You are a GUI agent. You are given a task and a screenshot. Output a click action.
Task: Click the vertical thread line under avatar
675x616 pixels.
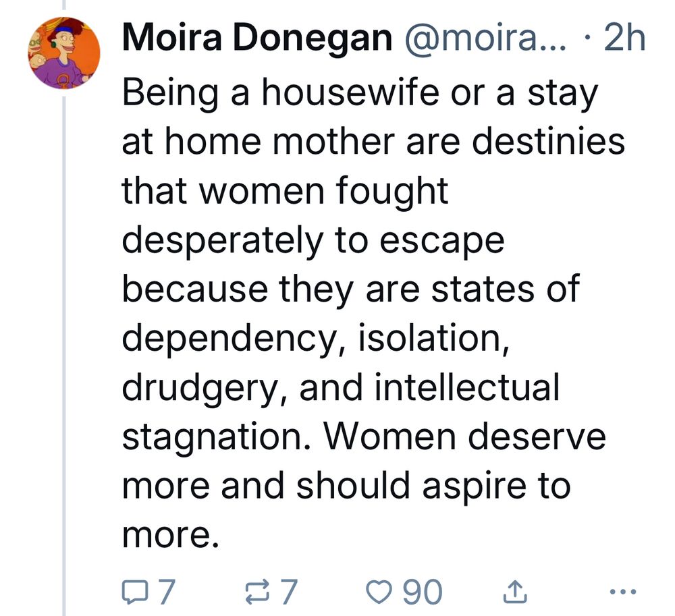[64, 356]
